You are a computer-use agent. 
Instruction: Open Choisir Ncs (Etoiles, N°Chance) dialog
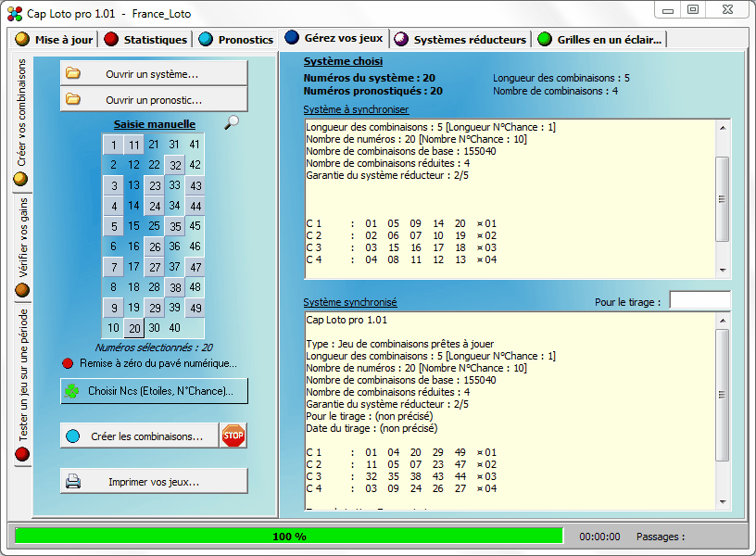point(154,391)
